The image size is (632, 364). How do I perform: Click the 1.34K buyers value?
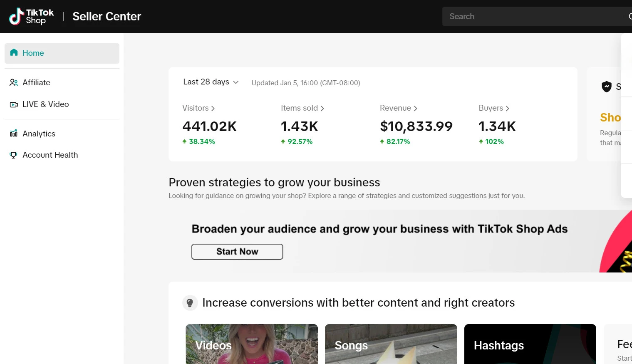tap(497, 126)
